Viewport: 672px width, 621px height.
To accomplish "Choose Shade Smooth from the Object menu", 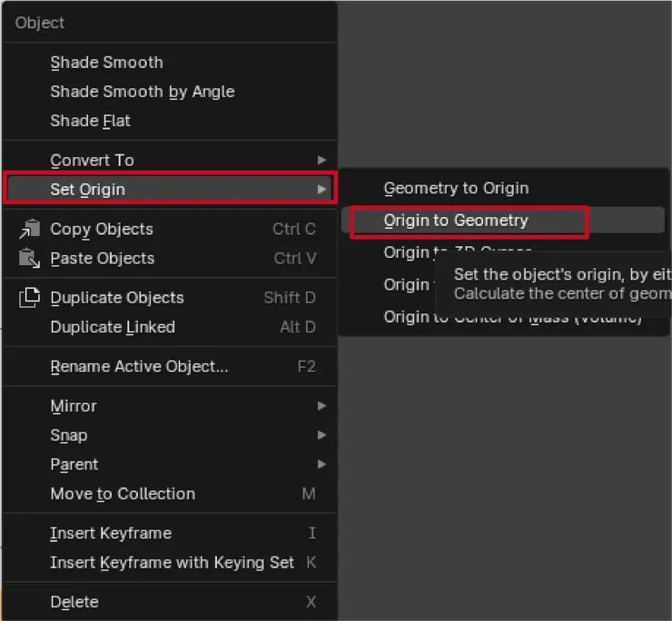I will pyautogui.click(x=106, y=63).
